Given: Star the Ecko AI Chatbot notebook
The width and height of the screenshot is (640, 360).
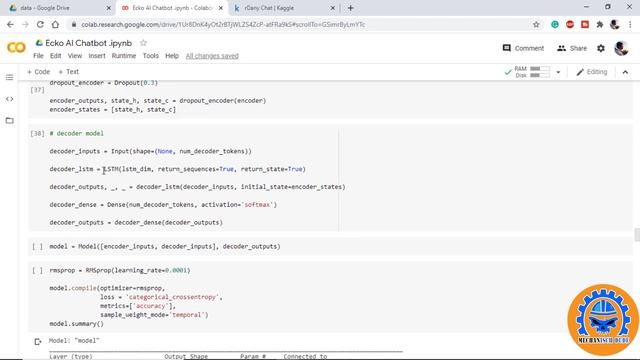Looking at the screenshot, I should [x=143, y=43].
